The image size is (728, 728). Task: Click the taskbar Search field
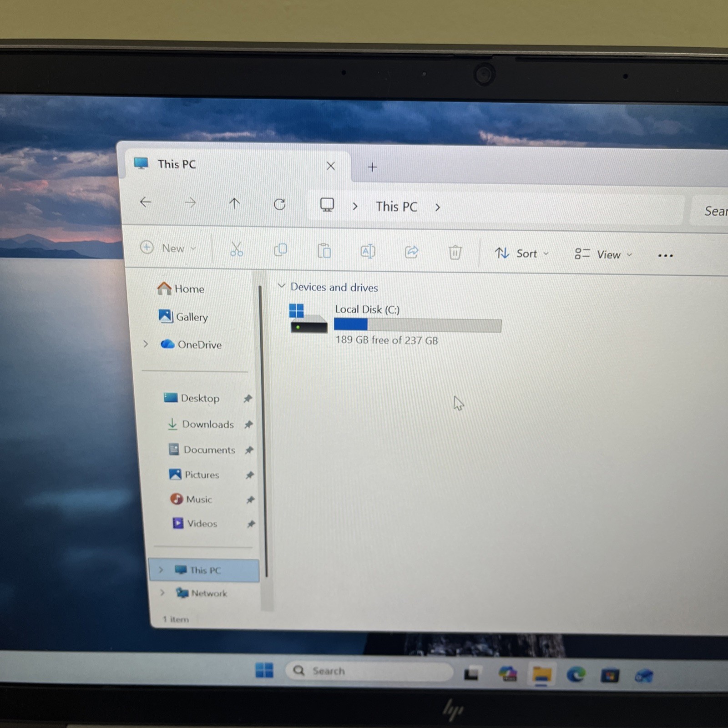[x=369, y=671]
